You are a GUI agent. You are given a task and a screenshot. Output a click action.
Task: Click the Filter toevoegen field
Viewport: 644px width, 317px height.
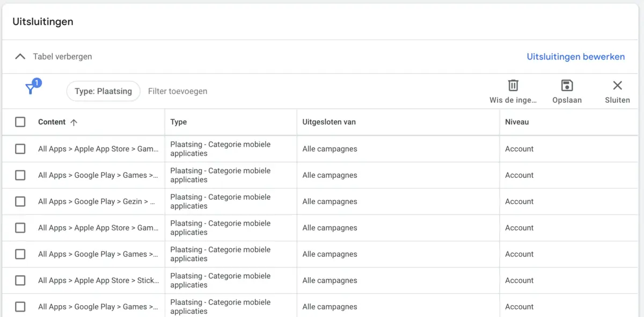click(178, 91)
